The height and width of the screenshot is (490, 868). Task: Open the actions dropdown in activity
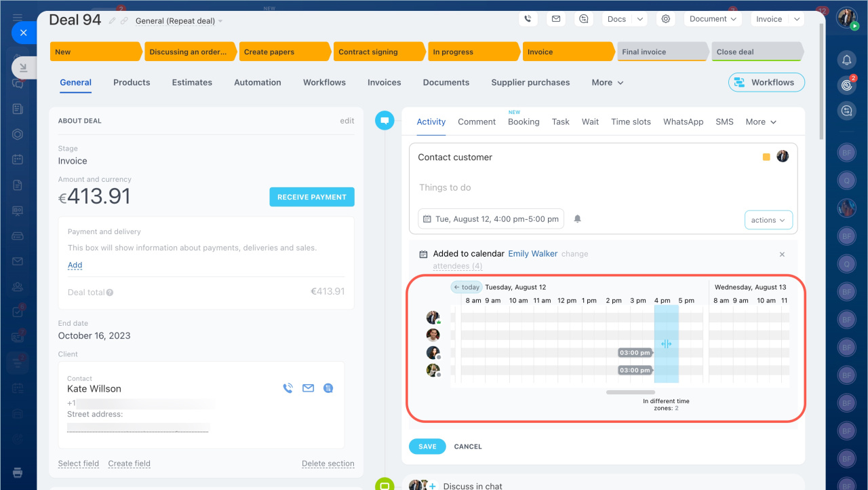point(768,220)
